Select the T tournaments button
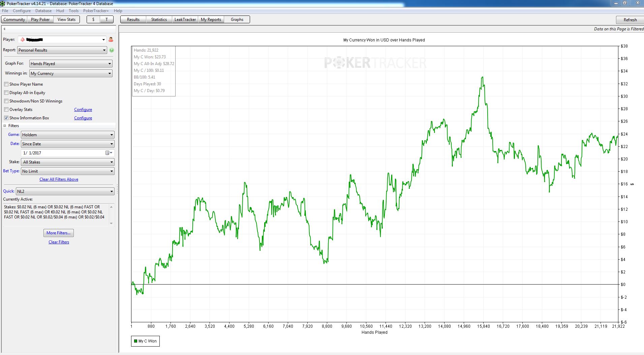This screenshot has width=644, height=355. click(x=107, y=20)
